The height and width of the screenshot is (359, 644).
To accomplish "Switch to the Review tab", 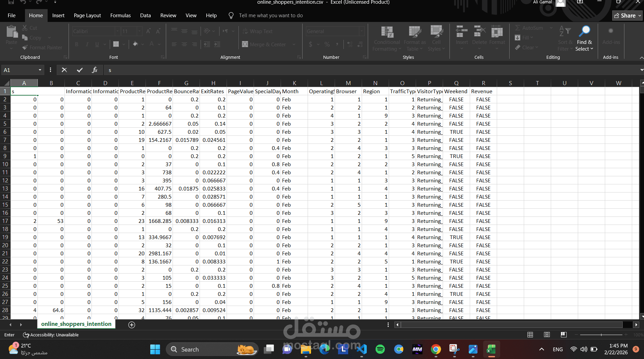I will coord(168,16).
